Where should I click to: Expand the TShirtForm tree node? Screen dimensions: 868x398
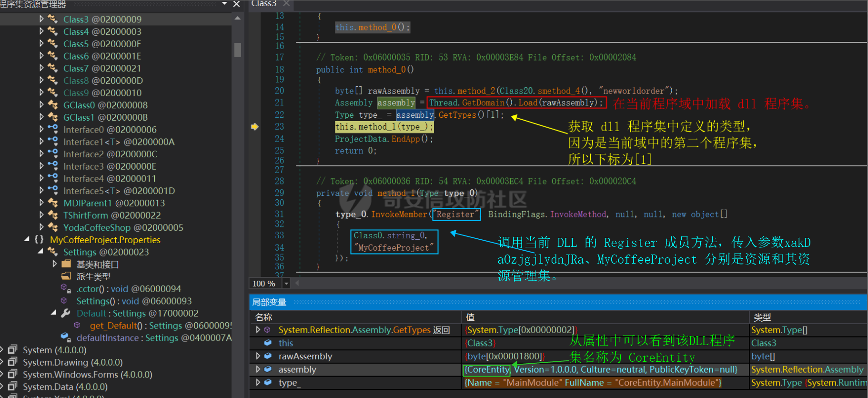(41, 215)
